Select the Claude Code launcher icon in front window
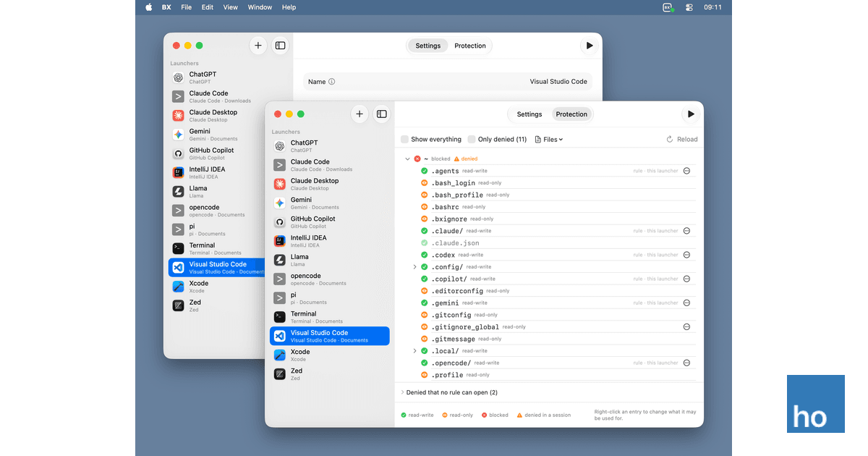Screen dimensions: 868x456 click(279, 165)
